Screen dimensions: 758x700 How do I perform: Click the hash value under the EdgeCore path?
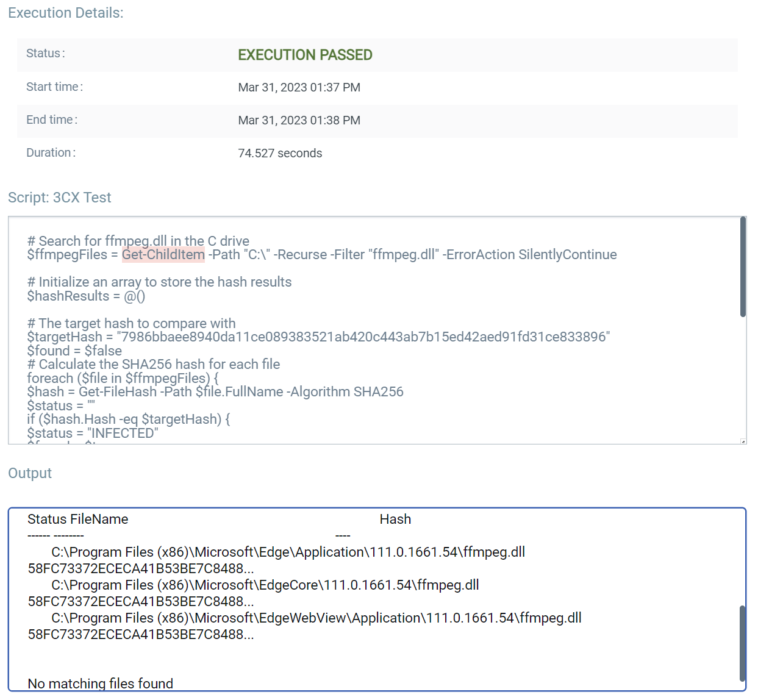point(141,601)
